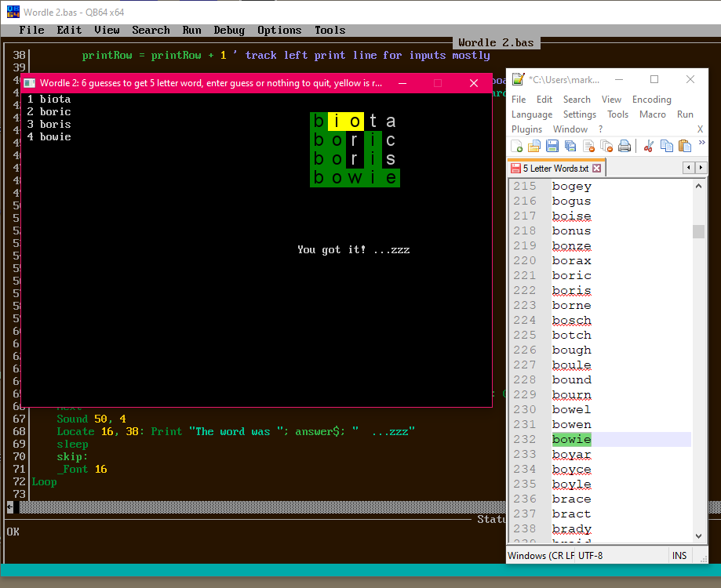Open the Notepad++ Search menu
This screenshot has height=588, width=721.
point(577,100)
